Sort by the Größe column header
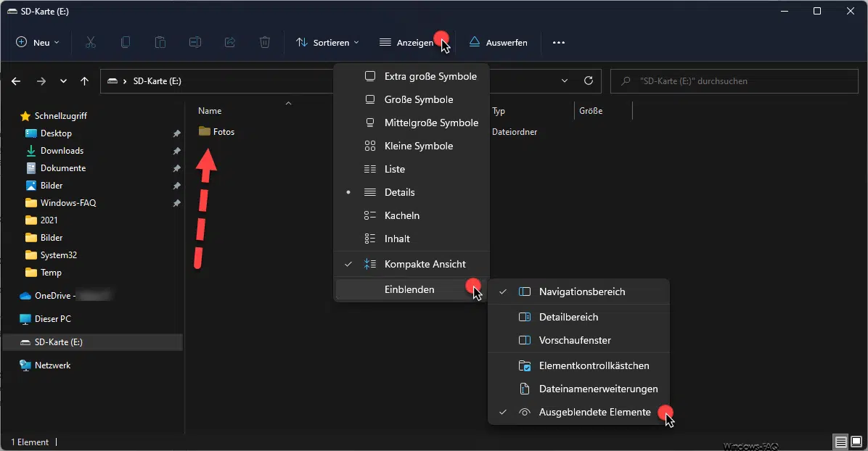The width and height of the screenshot is (868, 451). [591, 111]
